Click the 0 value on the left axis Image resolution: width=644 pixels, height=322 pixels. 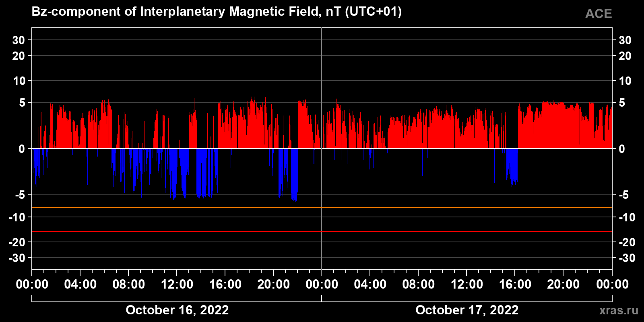(22, 149)
